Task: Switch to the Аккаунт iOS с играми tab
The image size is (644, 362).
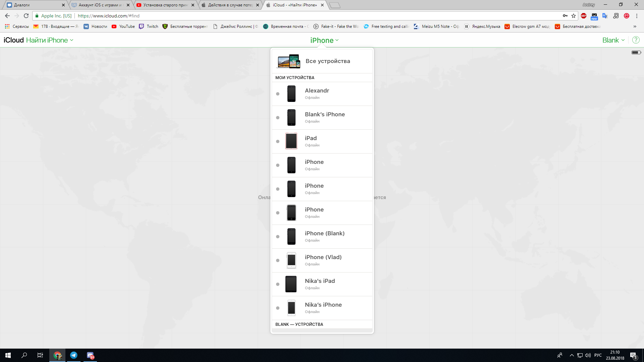Action: (x=100, y=5)
